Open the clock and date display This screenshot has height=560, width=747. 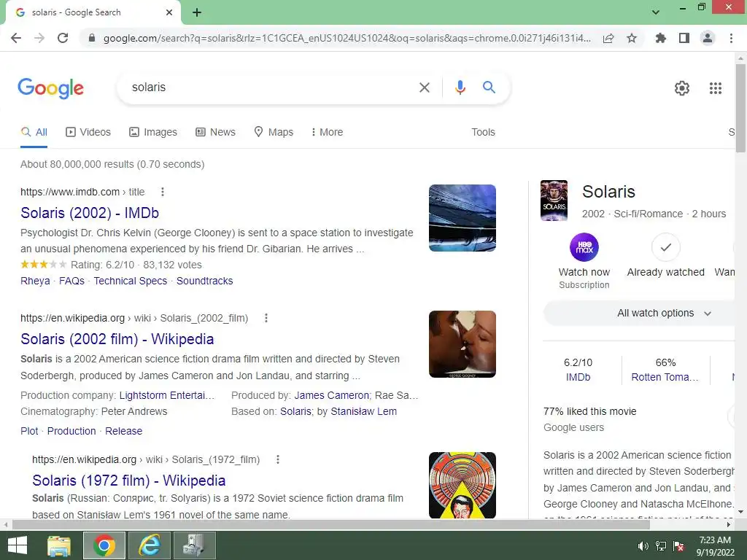coord(715,546)
